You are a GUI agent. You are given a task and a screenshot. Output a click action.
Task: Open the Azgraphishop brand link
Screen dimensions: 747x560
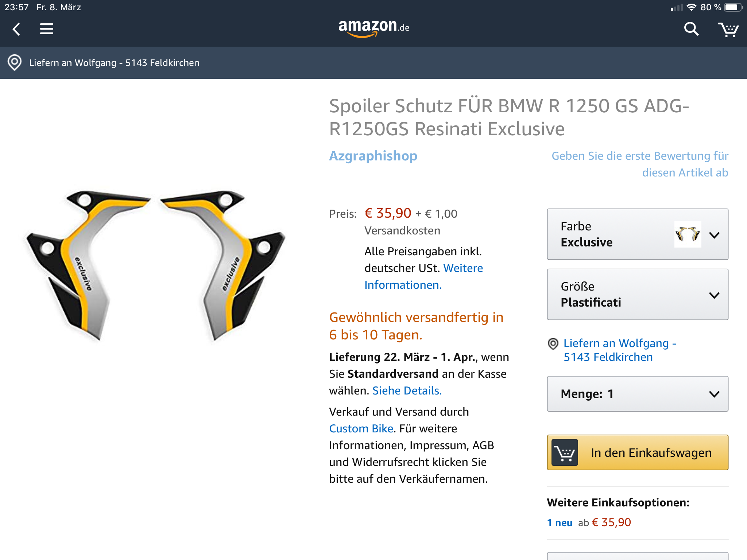coord(373,156)
